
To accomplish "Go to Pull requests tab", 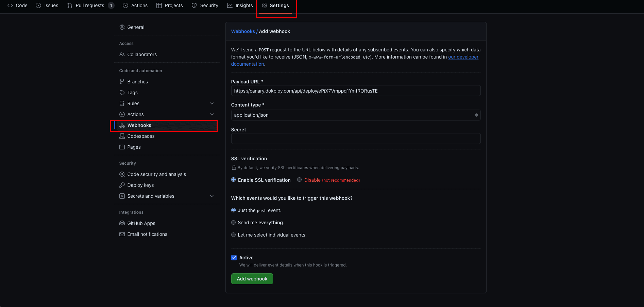I will [90, 5].
